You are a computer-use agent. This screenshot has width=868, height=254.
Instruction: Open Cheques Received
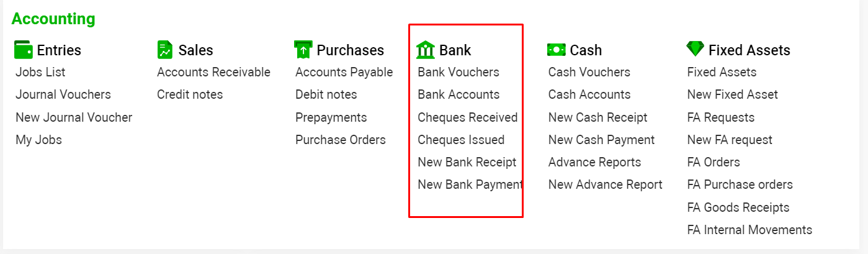click(x=467, y=117)
